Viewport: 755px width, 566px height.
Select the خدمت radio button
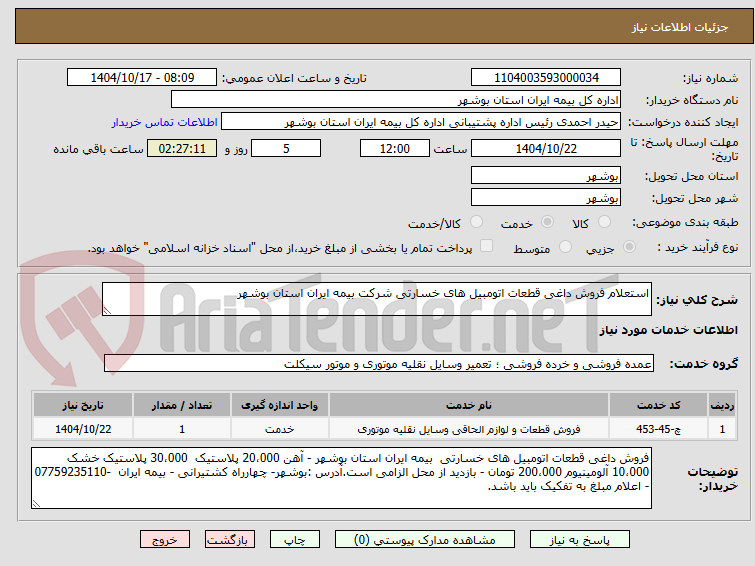[x=547, y=222]
